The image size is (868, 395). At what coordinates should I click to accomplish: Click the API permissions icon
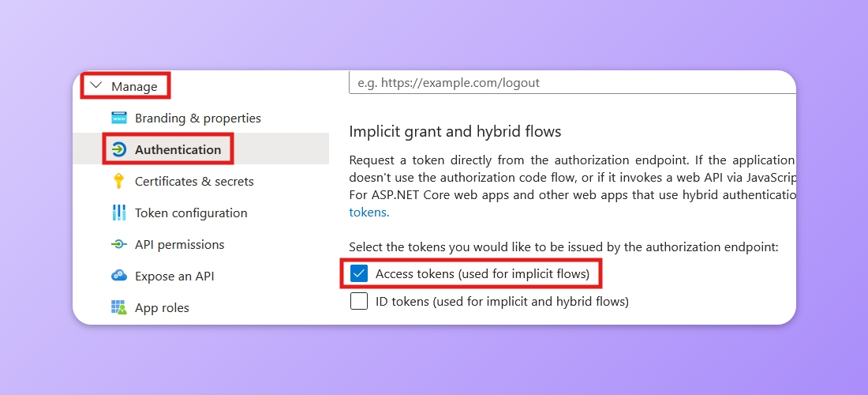point(119,244)
